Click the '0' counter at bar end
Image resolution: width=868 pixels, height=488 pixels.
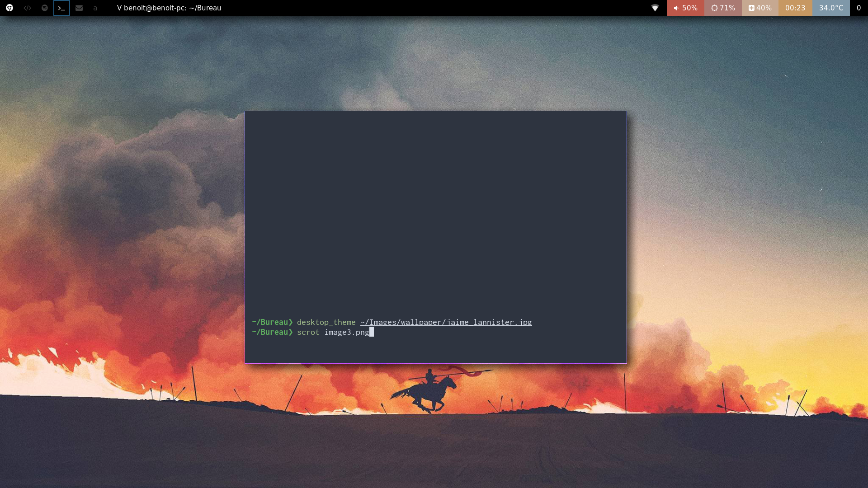(859, 8)
